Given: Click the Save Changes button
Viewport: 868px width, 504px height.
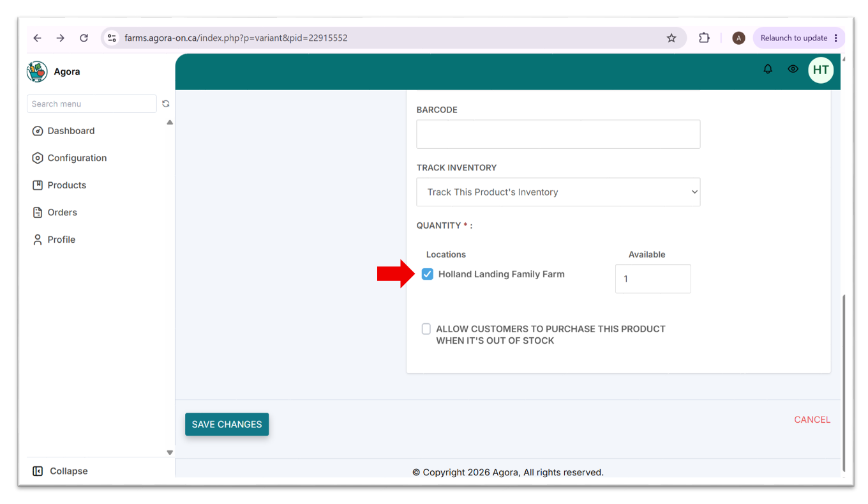Looking at the screenshot, I should (x=227, y=424).
